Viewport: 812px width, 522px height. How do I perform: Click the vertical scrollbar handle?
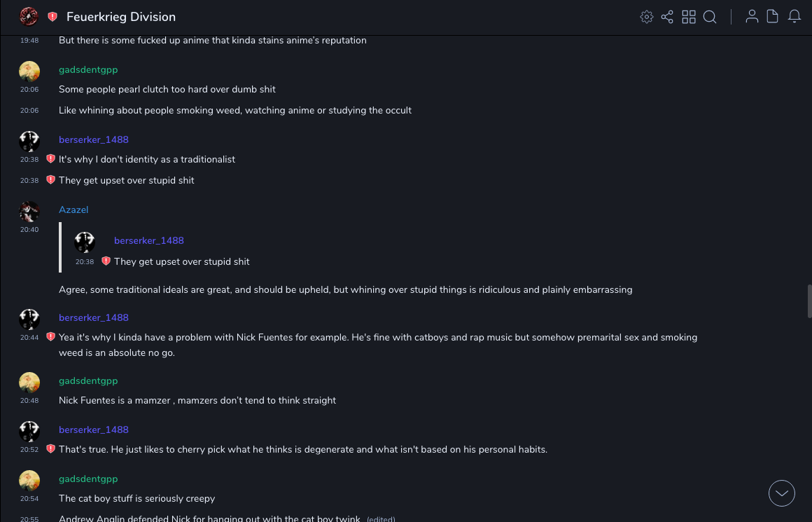click(x=809, y=301)
